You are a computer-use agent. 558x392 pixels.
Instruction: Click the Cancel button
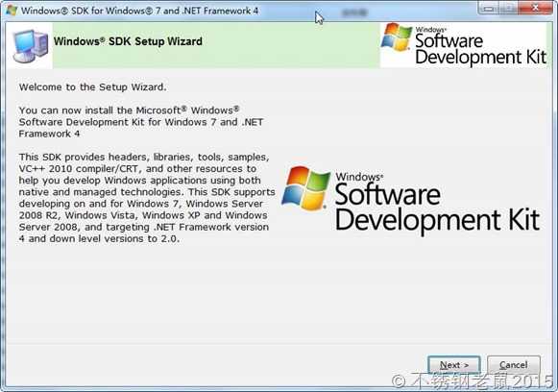point(514,365)
